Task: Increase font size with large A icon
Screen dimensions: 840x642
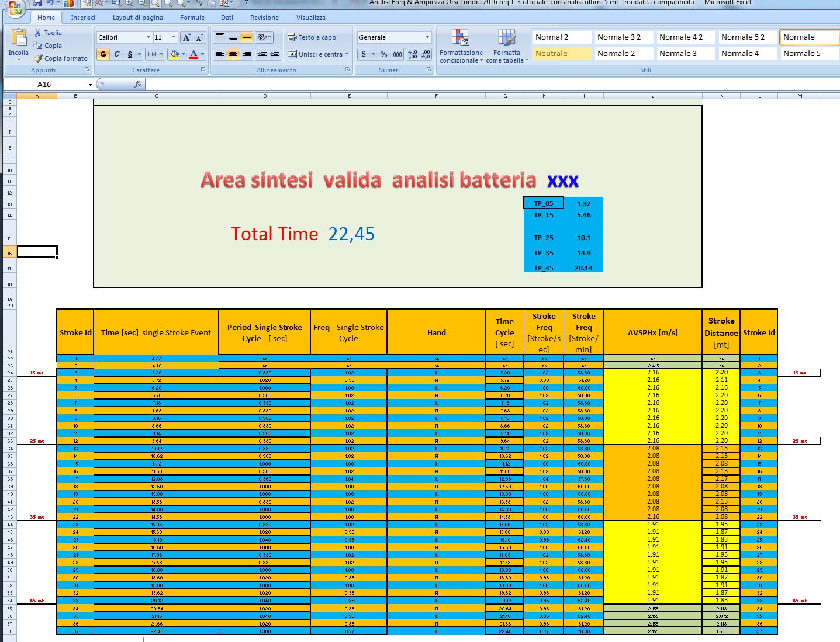Action: pos(186,37)
